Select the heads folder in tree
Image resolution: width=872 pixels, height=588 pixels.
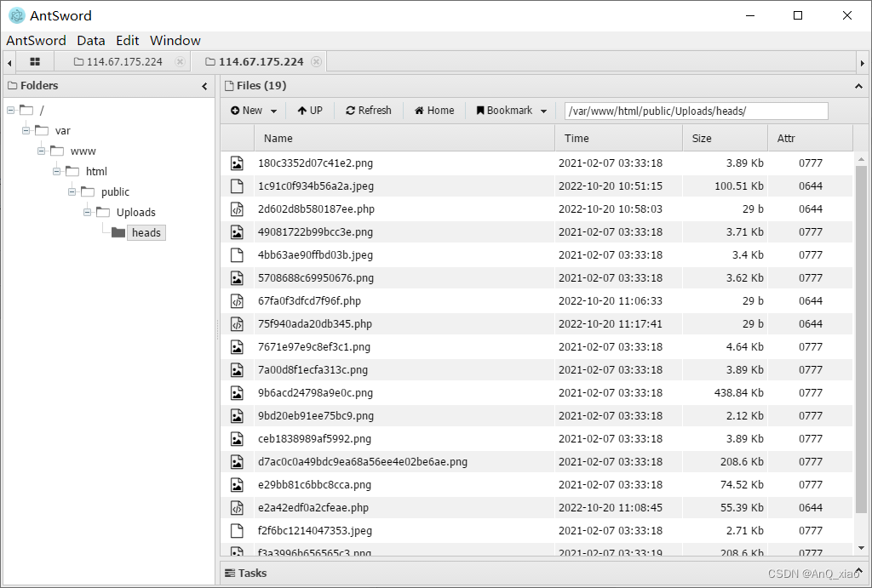(x=146, y=233)
